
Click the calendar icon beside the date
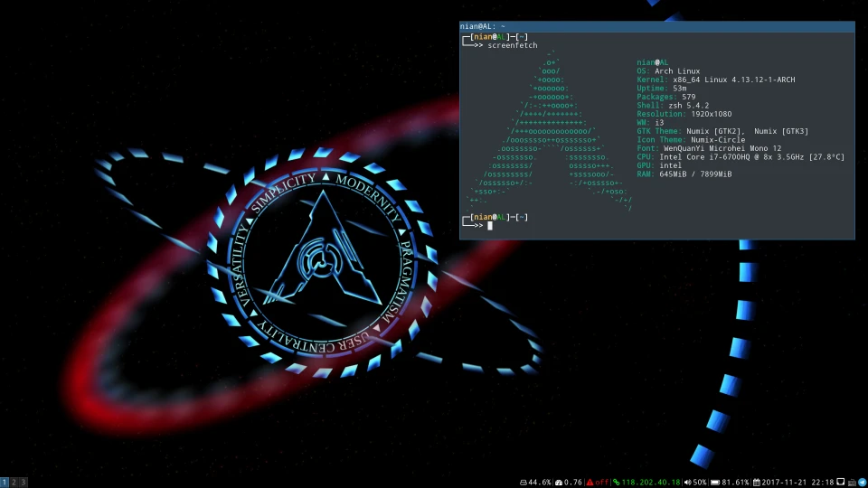(x=756, y=483)
